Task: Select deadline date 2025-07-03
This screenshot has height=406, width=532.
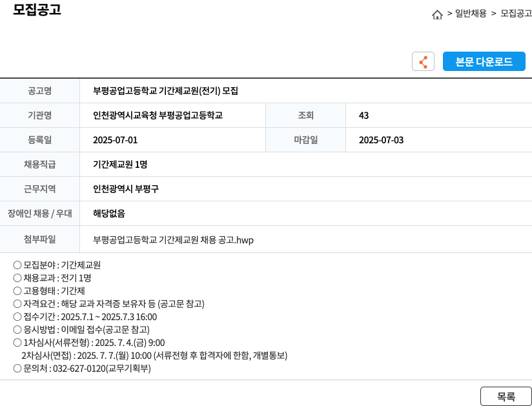Action: point(382,140)
